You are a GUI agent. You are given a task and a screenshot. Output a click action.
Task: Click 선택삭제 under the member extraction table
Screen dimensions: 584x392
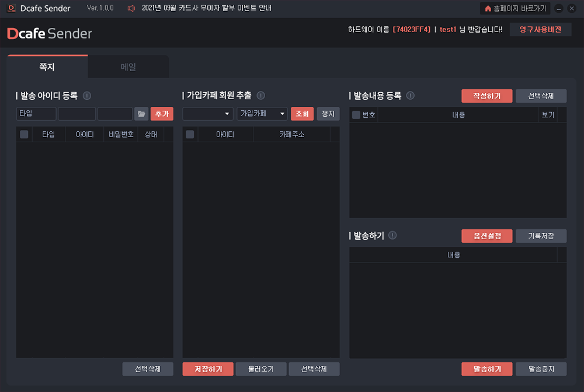point(314,369)
